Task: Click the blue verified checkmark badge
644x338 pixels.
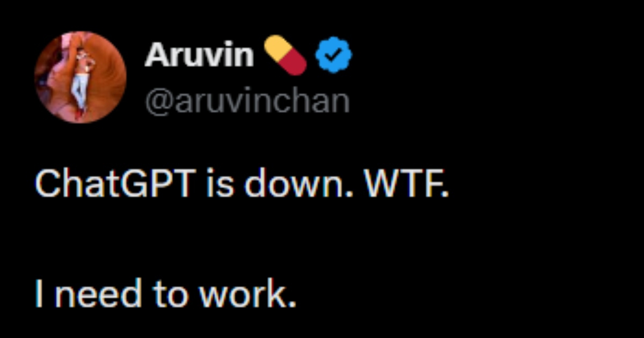Action: click(333, 55)
